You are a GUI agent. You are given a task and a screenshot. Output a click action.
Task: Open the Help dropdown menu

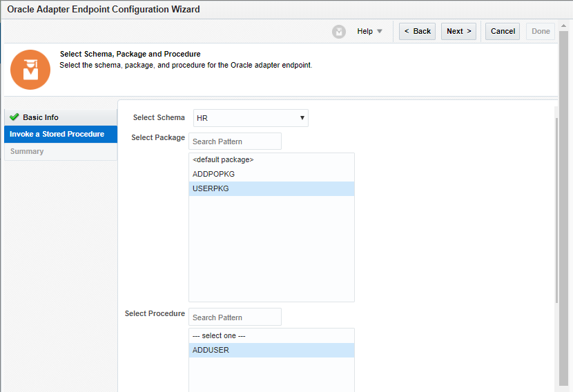click(x=369, y=32)
